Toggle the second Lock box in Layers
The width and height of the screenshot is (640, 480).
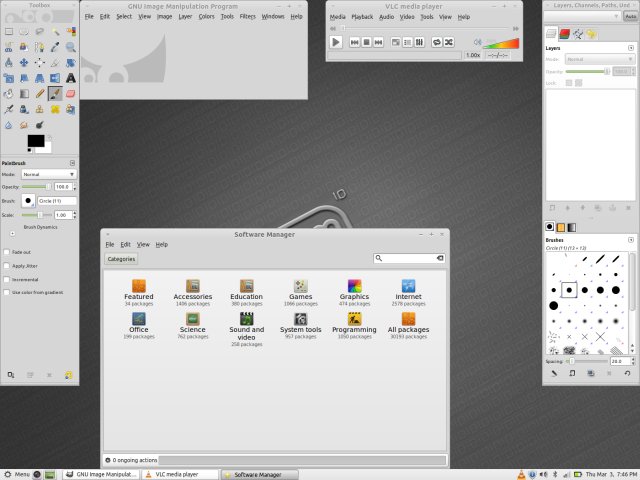[x=578, y=83]
